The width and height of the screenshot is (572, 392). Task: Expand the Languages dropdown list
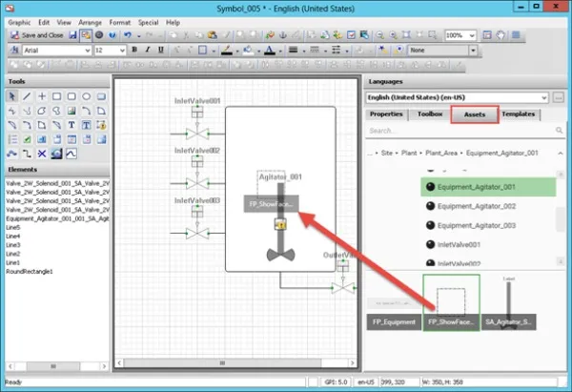(x=543, y=97)
